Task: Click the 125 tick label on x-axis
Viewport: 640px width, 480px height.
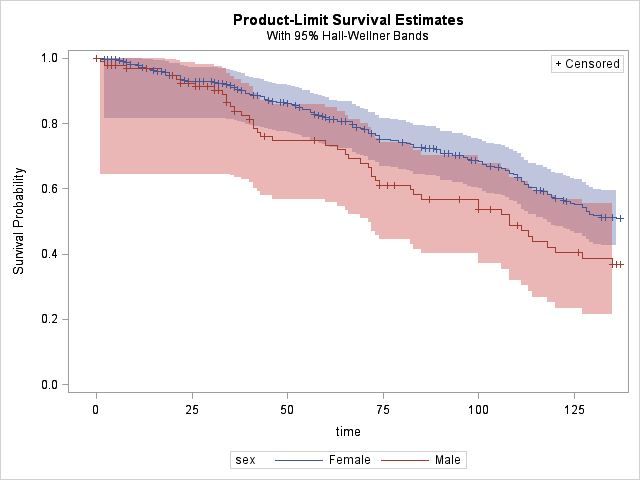Action: (574, 410)
